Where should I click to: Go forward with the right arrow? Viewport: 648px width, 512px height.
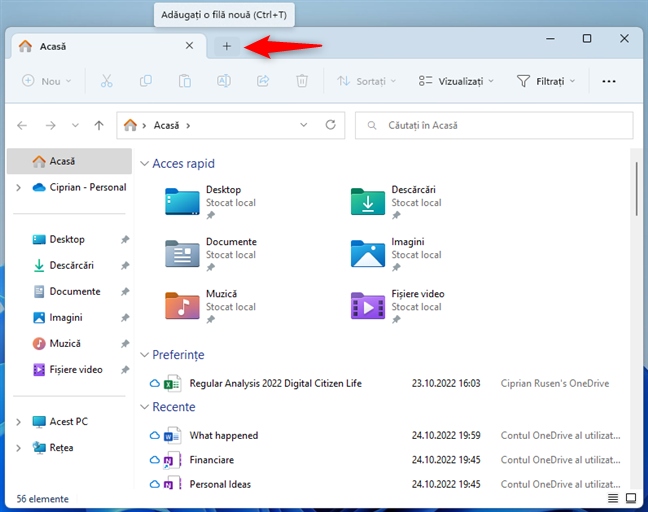(x=50, y=125)
